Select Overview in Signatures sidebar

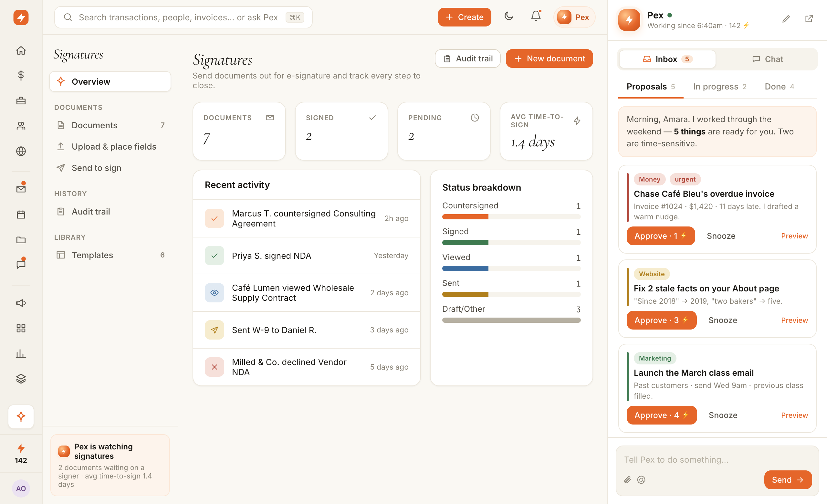110,81
